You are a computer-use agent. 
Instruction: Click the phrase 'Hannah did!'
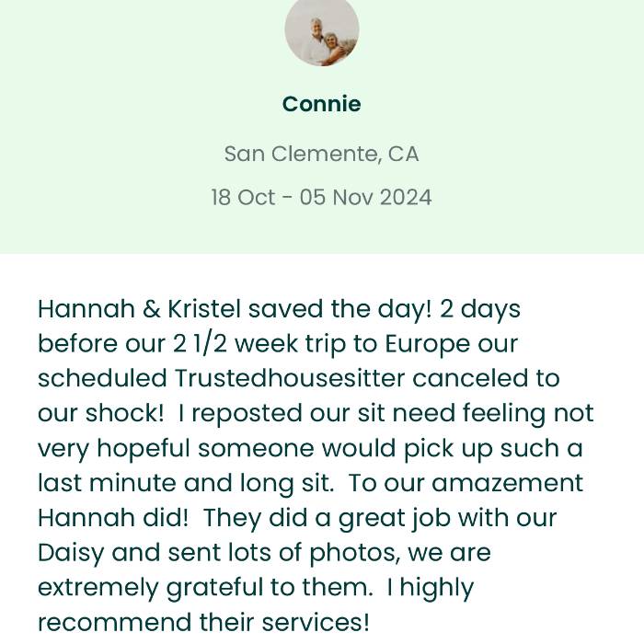pyautogui.click(x=113, y=517)
